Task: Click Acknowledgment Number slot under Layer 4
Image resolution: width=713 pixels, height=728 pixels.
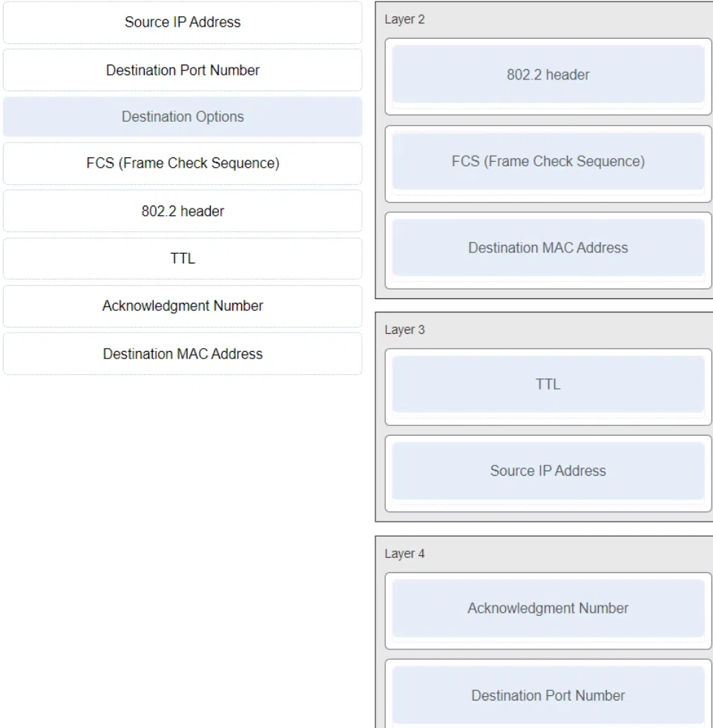Action: [548, 609]
